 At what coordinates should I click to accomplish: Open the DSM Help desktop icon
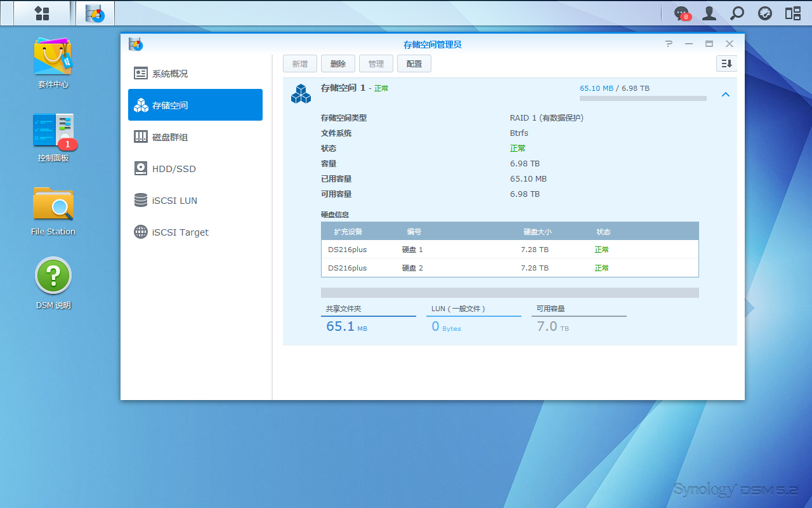click(x=53, y=277)
